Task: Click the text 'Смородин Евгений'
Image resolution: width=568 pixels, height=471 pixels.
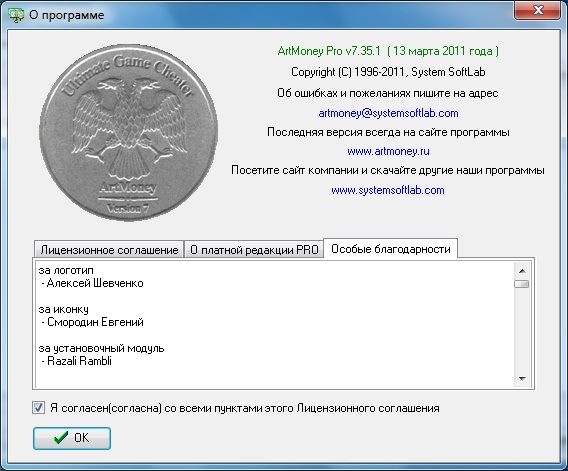Action: click(95, 322)
